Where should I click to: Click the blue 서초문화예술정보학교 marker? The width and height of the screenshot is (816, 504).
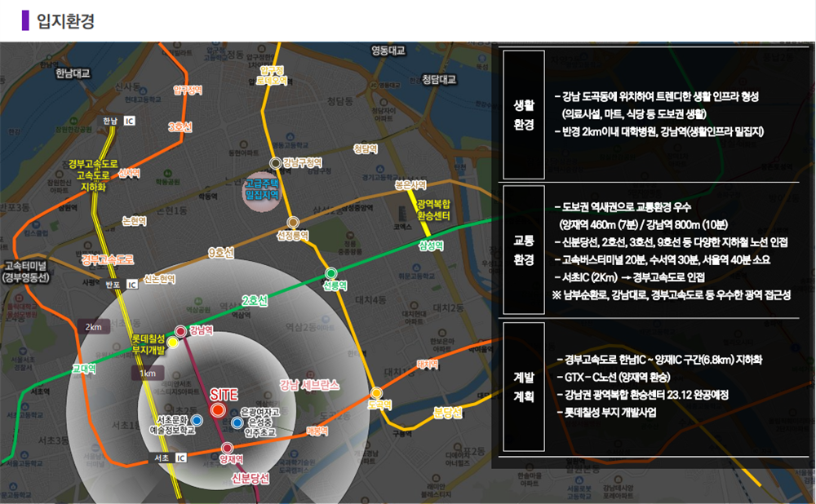(x=197, y=420)
